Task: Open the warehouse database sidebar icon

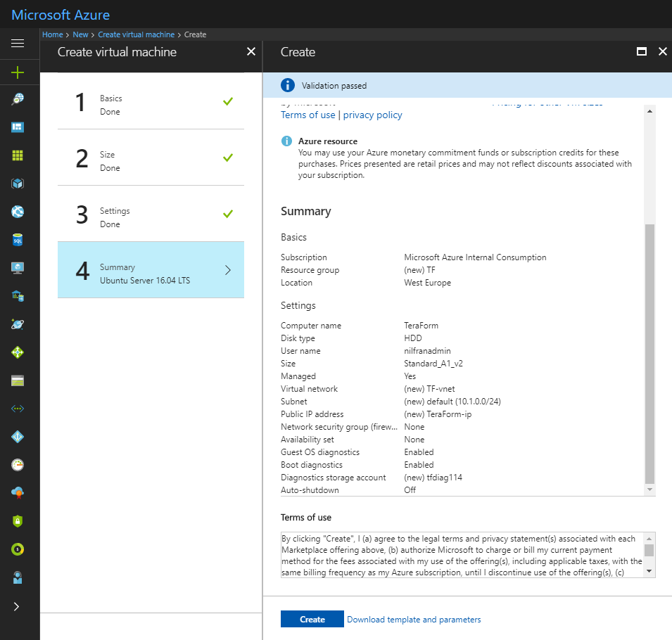Action: pos(18,296)
